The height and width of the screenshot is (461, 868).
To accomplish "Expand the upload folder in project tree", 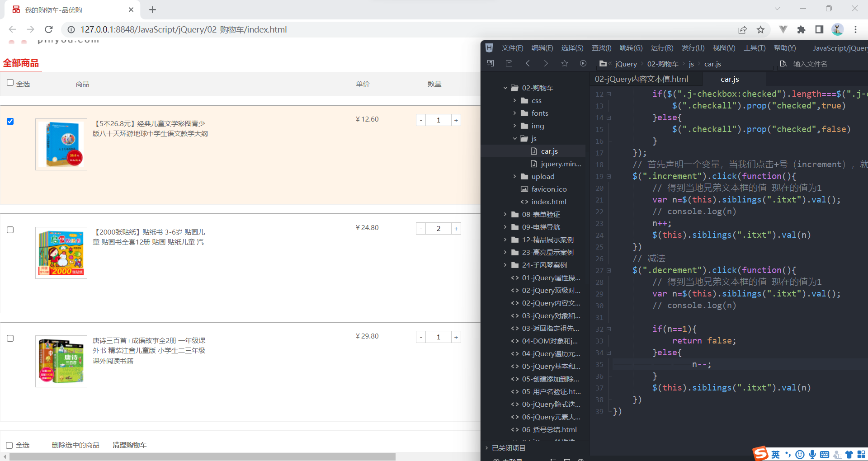I will point(514,176).
